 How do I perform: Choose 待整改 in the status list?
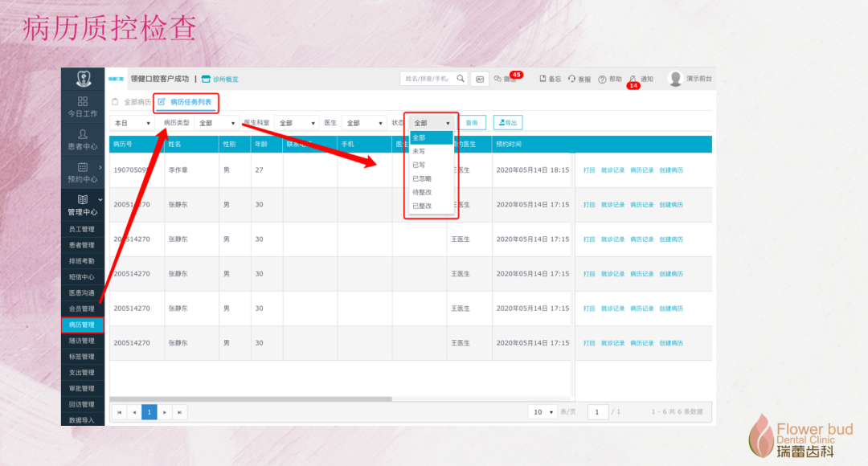tap(432, 192)
